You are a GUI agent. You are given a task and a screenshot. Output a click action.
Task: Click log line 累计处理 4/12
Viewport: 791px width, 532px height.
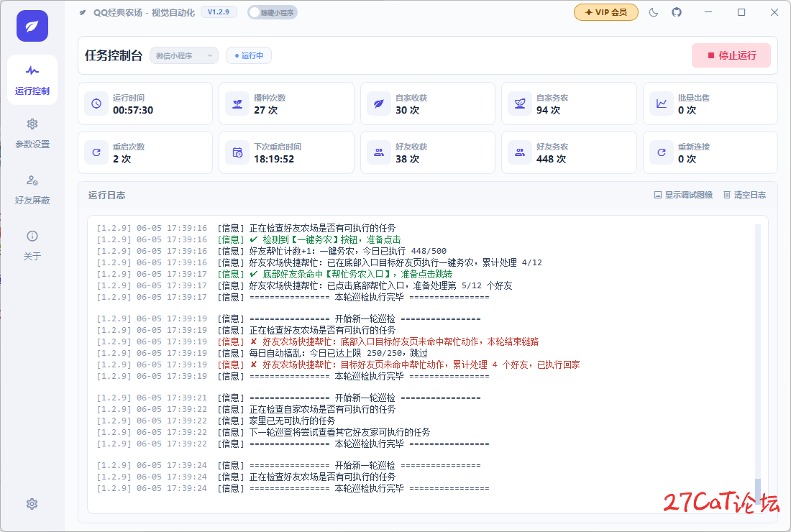click(x=319, y=262)
